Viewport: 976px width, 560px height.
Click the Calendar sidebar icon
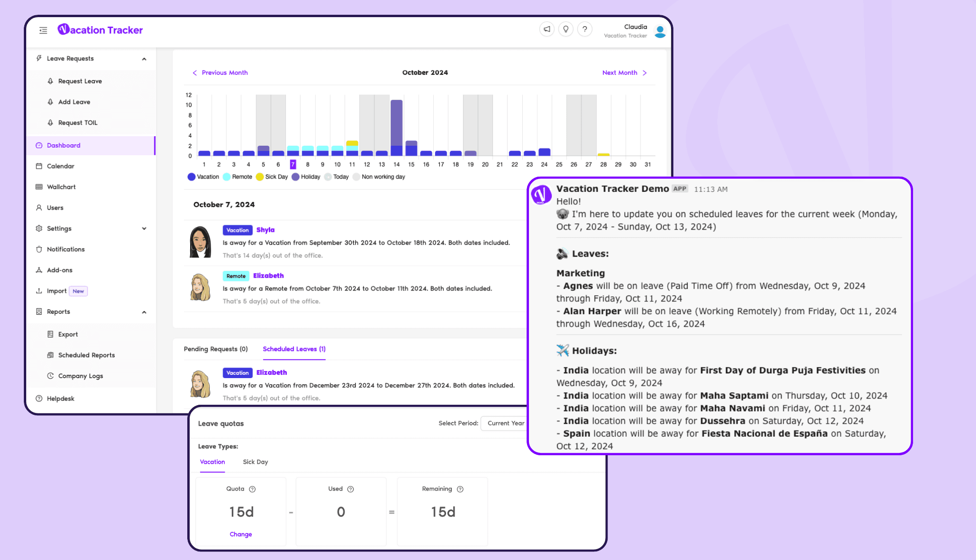pyautogui.click(x=38, y=165)
